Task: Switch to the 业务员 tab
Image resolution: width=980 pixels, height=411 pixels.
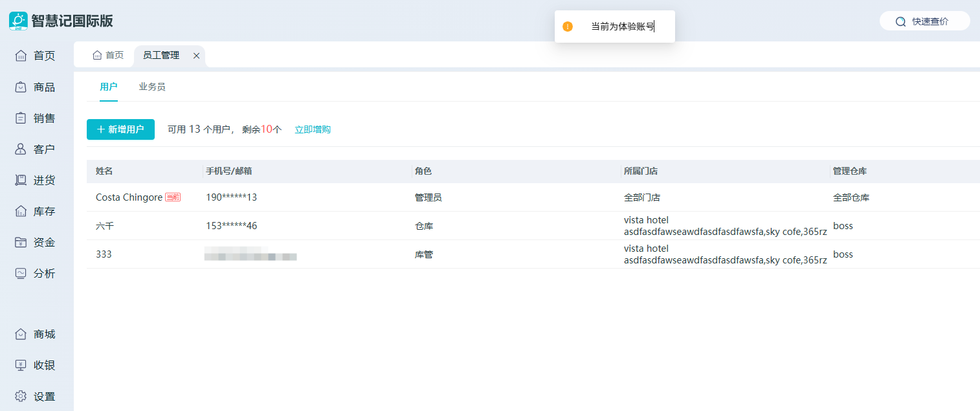Action: coord(152,87)
